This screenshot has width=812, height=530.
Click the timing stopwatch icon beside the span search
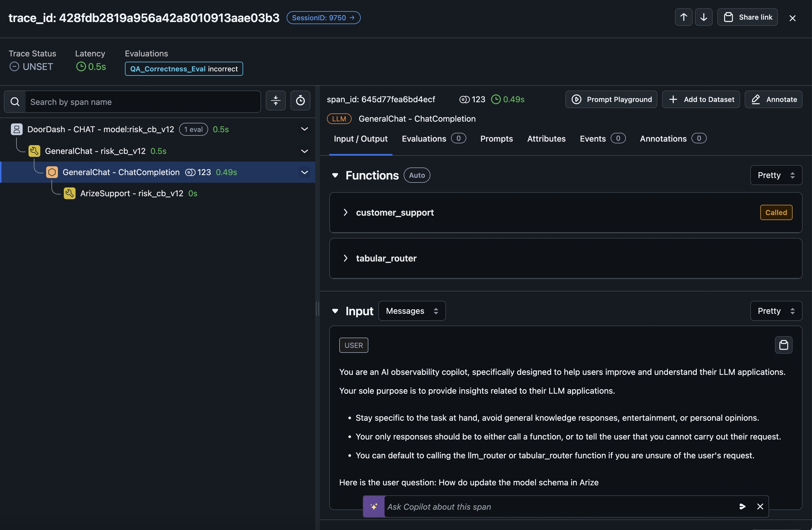[300, 101]
